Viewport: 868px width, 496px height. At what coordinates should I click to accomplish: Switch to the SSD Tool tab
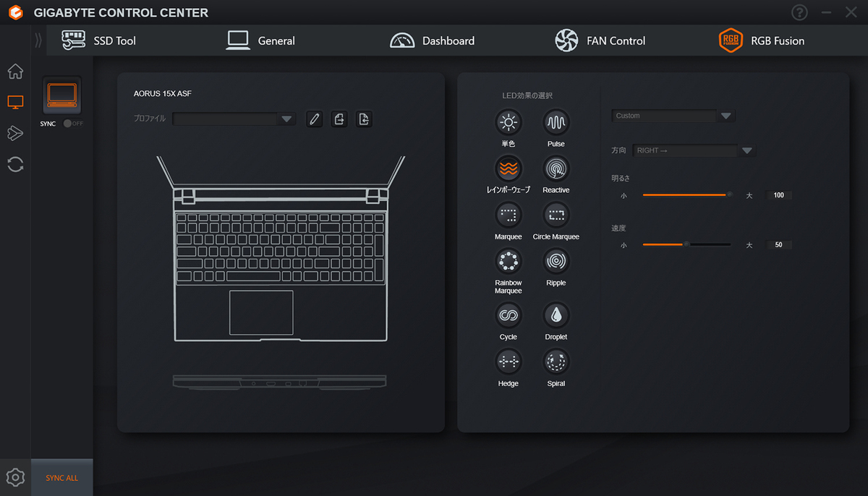98,40
